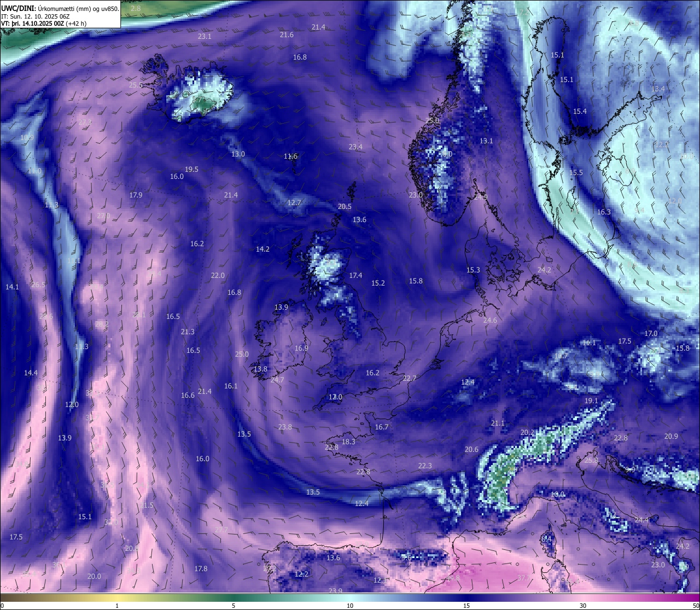Click the map value 22.7

[x=410, y=378]
